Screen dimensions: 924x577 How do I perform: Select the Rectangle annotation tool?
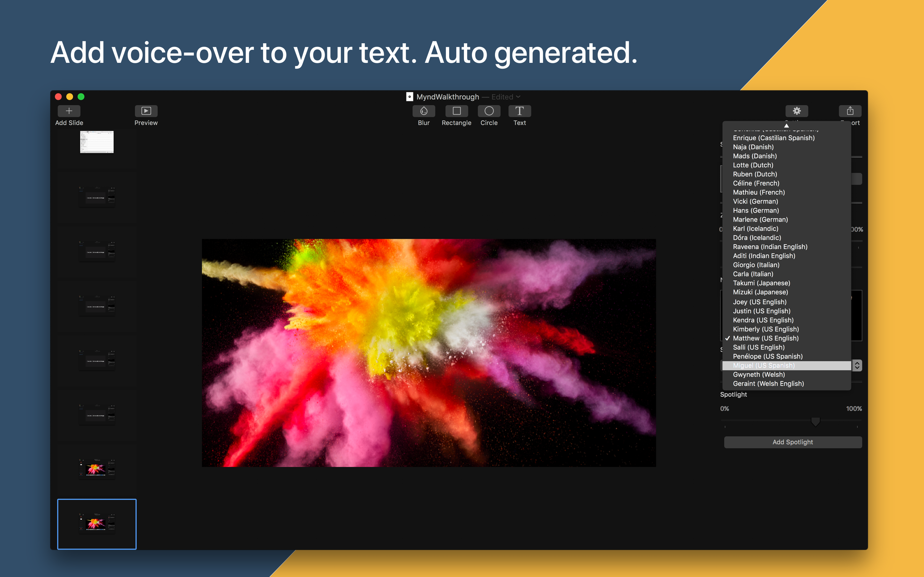(456, 111)
